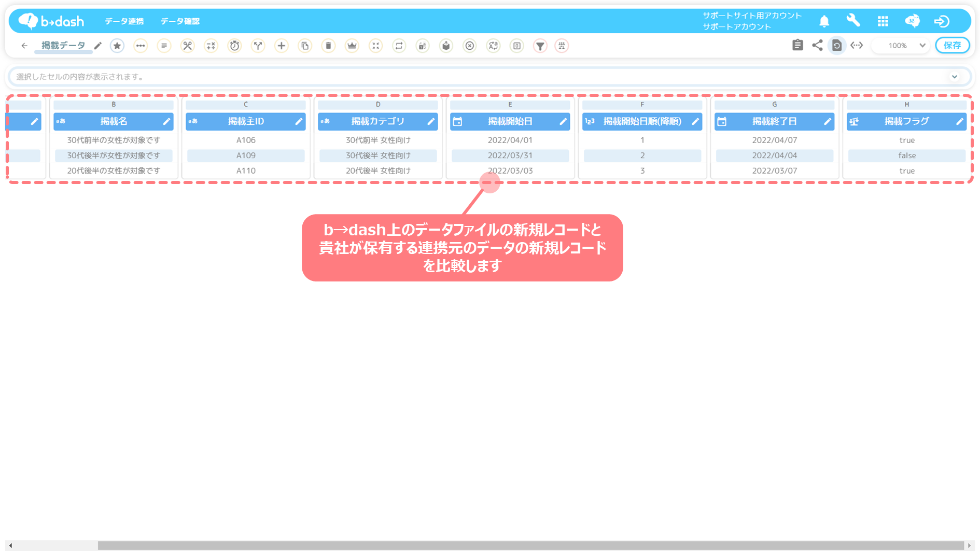Edit the 掲載名 column header pencil
980x551 pixels.
pos(166,121)
